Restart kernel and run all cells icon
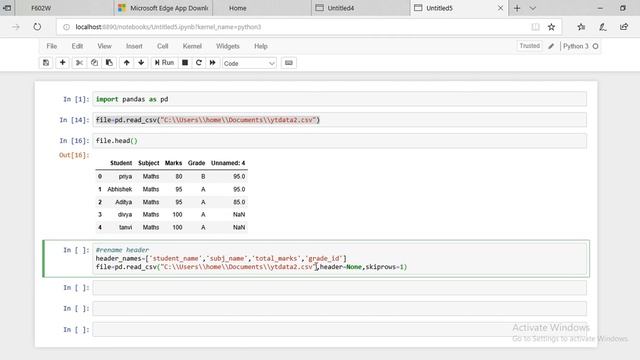 click(x=213, y=63)
